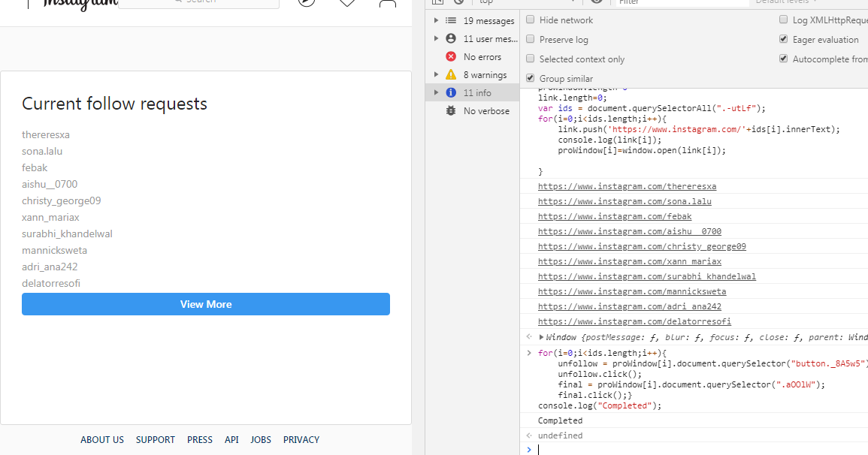Image resolution: width=868 pixels, height=455 pixels.
Task: Open the SUPPORT footer link
Action: [x=155, y=439]
